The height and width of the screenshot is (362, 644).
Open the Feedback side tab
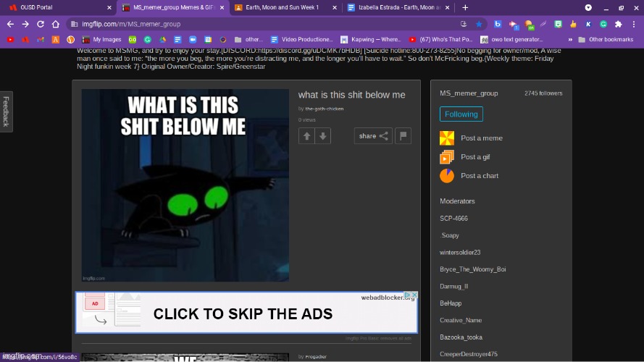pos(7,111)
